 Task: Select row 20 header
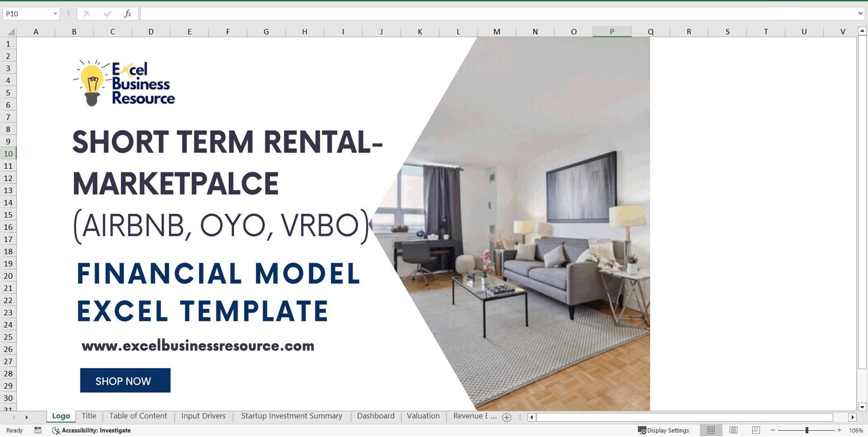[x=8, y=276]
